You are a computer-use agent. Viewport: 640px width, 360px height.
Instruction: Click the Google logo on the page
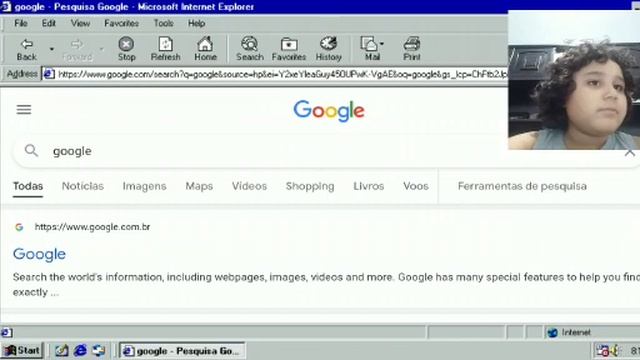329,111
